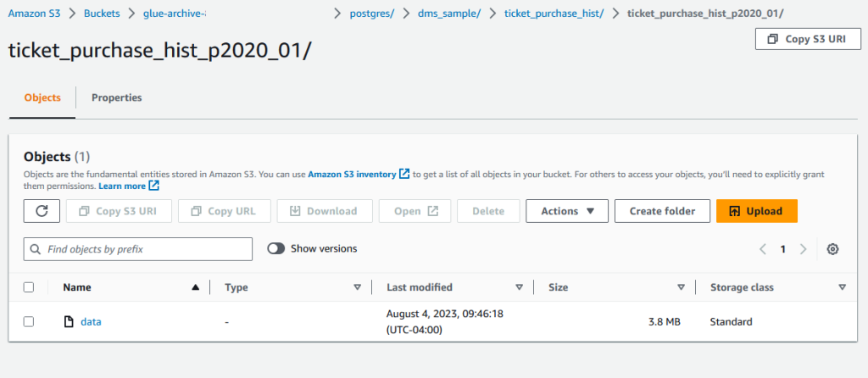This screenshot has width=868, height=378.
Task: Open the glue-archive bucket breadcrumb
Action: [x=175, y=14]
